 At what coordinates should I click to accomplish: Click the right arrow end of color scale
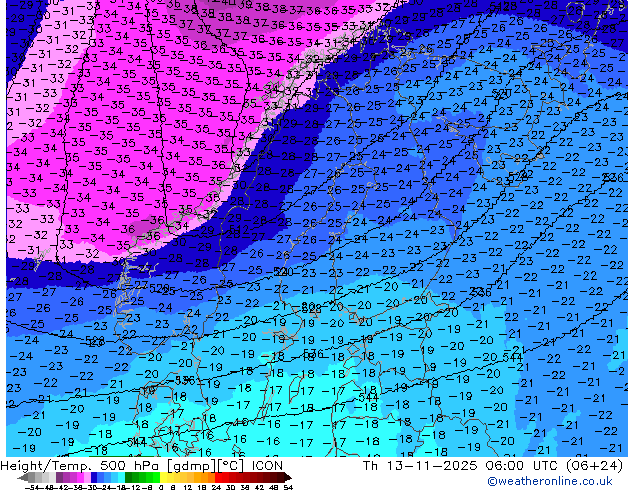(287, 477)
